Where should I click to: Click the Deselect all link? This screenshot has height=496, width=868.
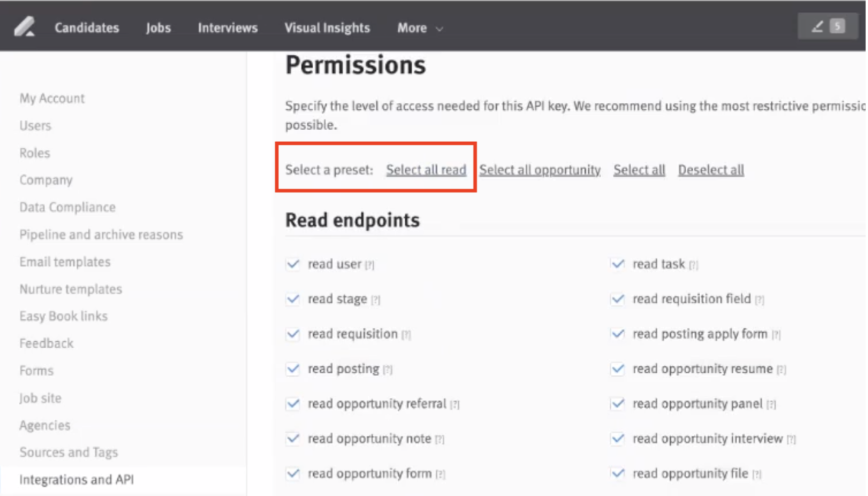710,170
